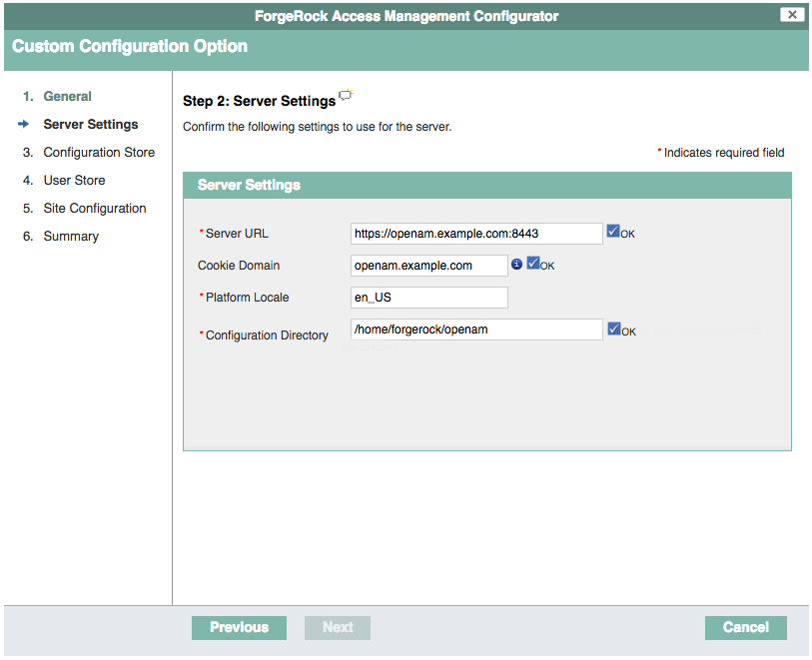The height and width of the screenshot is (660, 812).
Task: Click the 'Step 2: Server Settings' heading
Action: click(x=259, y=101)
